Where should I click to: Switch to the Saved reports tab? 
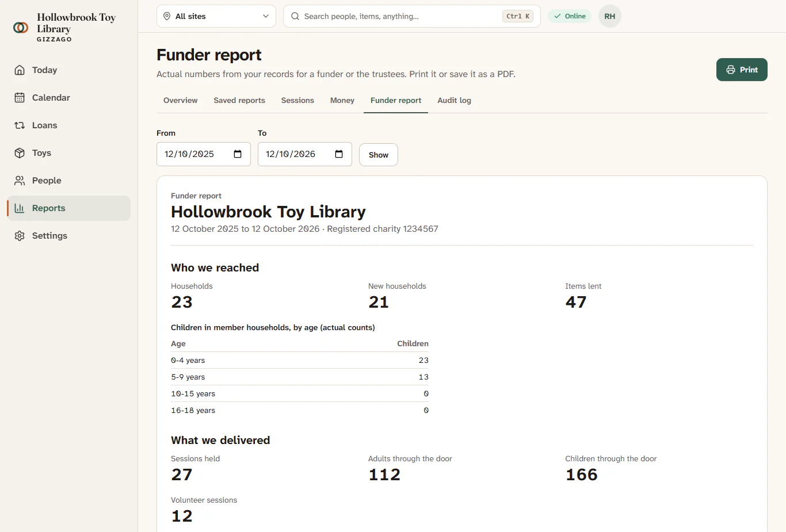coord(239,100)
